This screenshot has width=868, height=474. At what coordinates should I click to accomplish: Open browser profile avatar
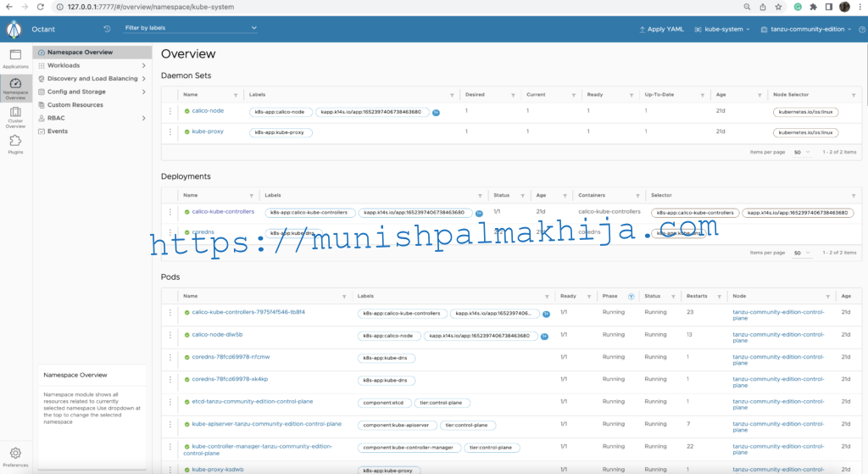click(x=844, y=7)
